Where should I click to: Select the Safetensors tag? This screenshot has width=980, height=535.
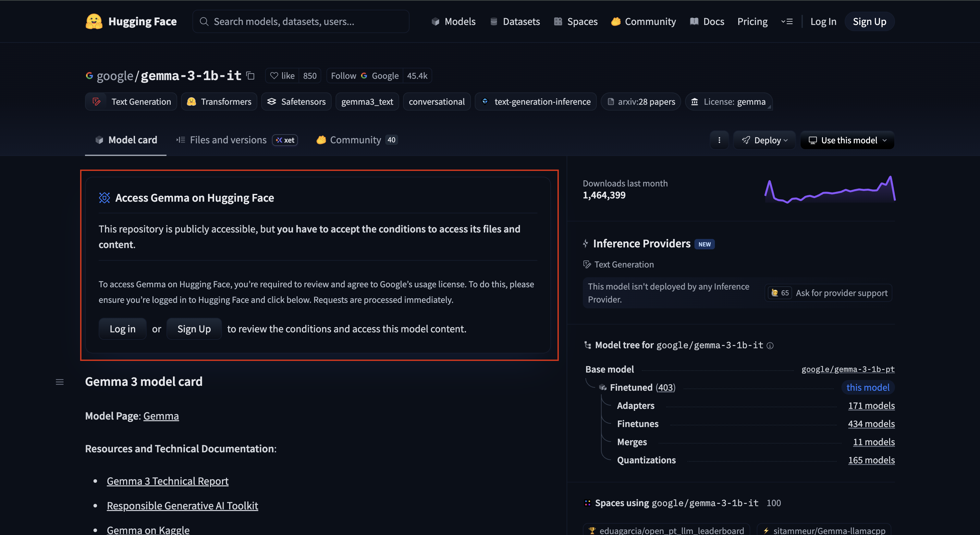296,101
